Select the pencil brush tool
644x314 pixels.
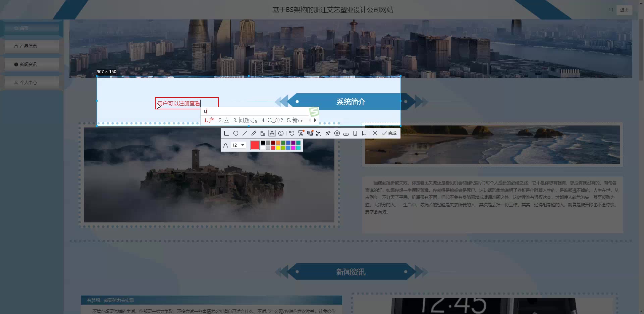tap(254, 133)
